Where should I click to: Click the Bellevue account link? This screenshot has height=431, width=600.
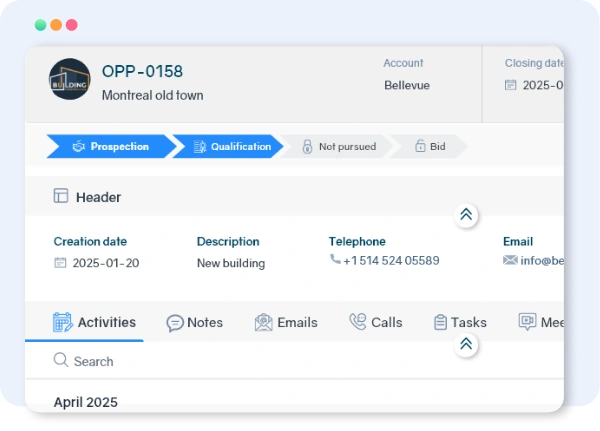point(406,85)
